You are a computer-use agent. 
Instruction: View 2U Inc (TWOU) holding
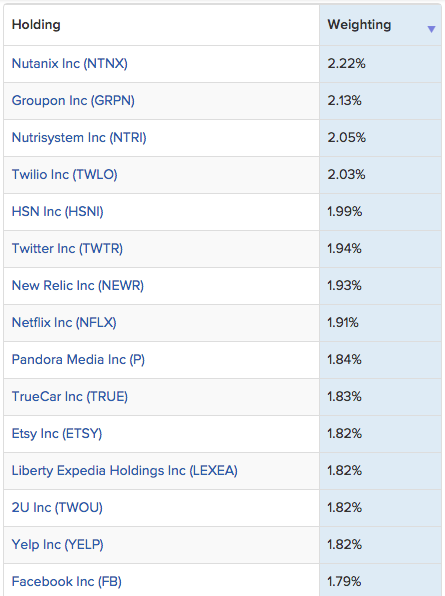(x=57, y=507)
